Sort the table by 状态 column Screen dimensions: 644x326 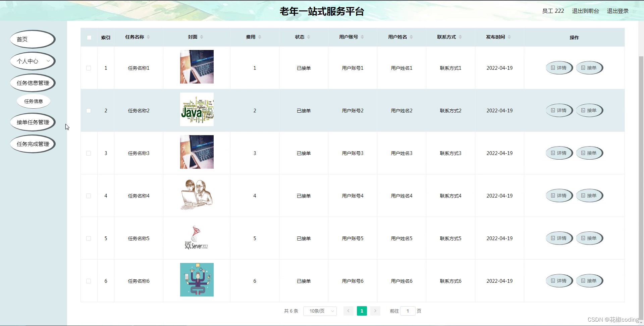[x=309, y=37]
